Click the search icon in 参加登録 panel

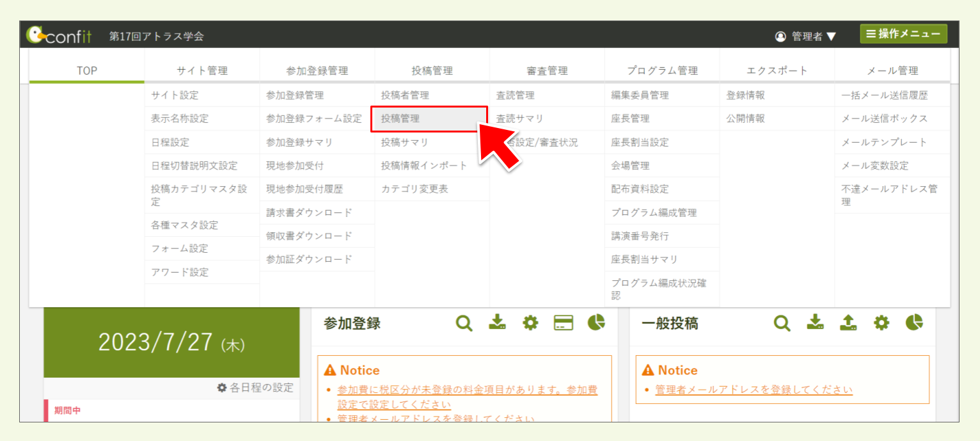coord(464,323)
